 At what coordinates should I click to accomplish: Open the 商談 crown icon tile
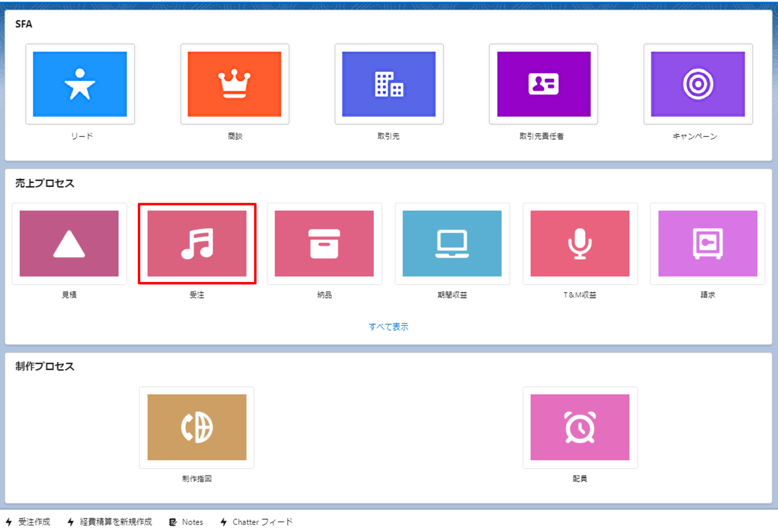pos(234,84)
